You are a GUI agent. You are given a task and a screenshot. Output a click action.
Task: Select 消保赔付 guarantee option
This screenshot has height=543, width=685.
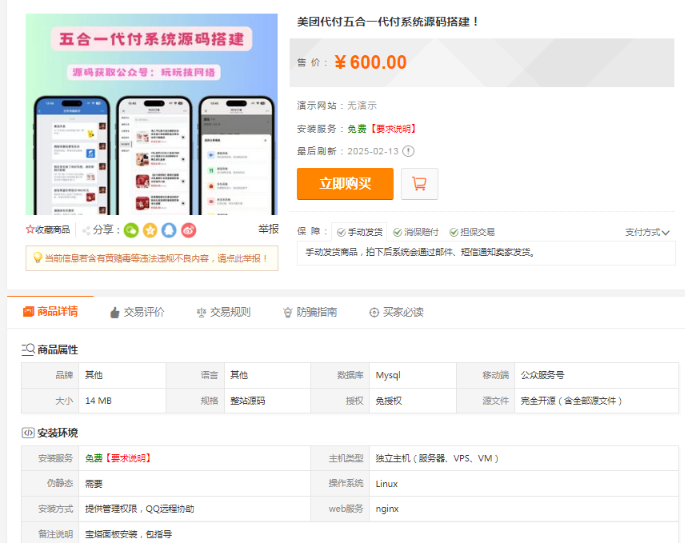point(416,232)
